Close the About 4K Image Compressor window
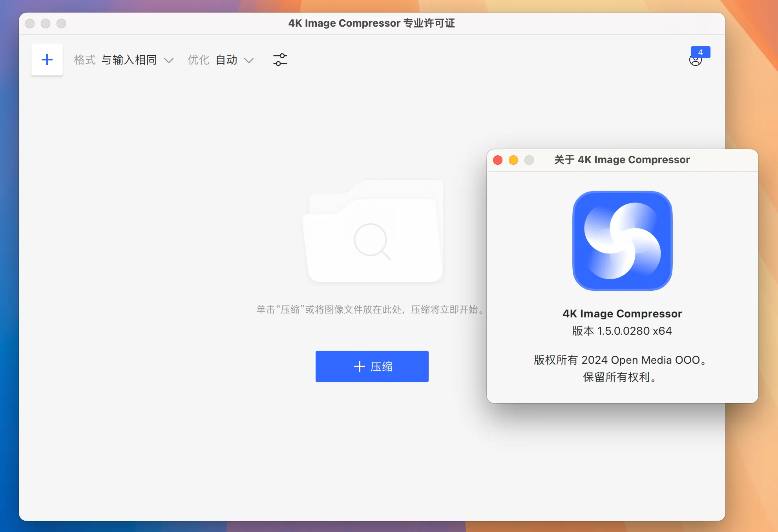This screenshot has width=778, height=532. 498,160
